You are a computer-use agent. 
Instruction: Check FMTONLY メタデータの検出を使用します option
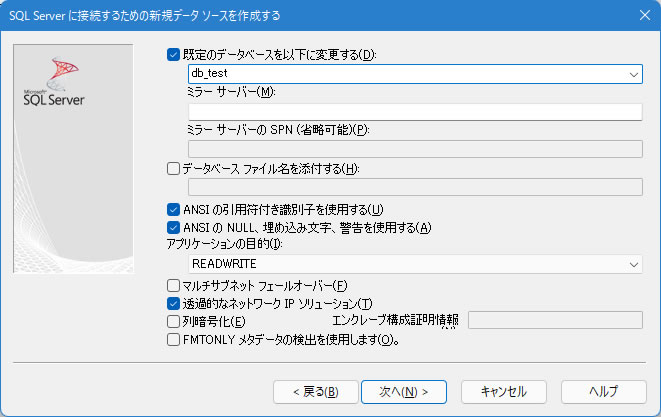pos(174,339)
